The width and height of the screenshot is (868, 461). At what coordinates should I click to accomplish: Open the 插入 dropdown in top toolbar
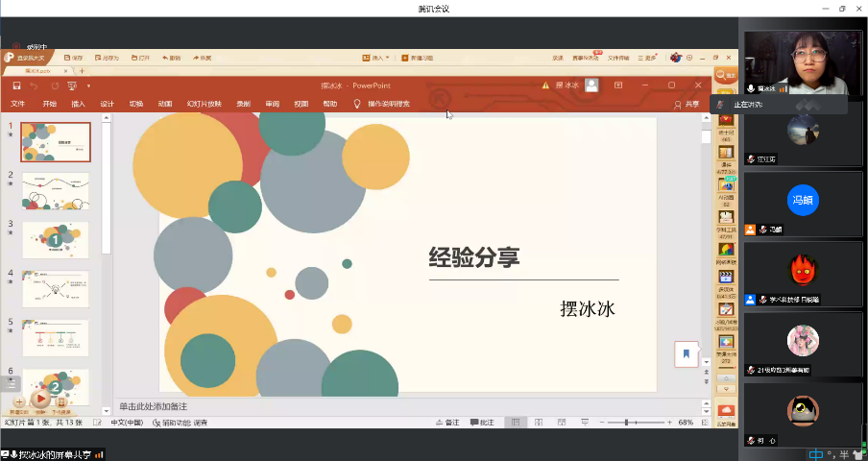376,58
